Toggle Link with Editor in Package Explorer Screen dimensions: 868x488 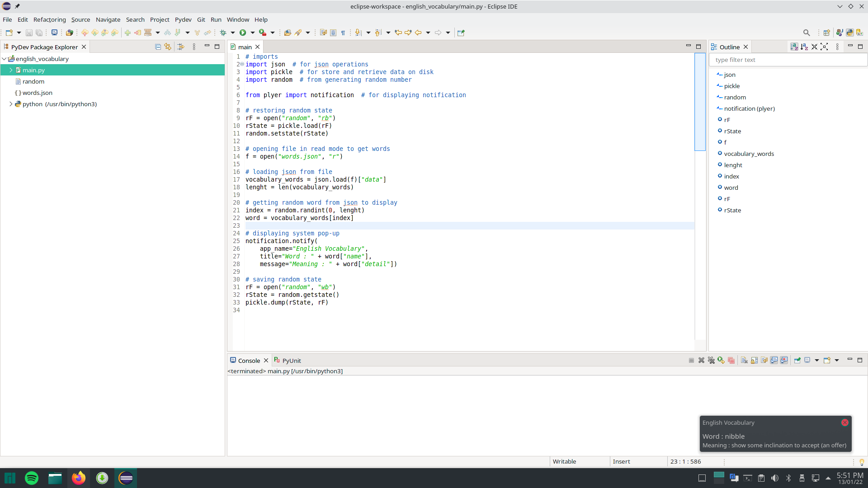168,47
